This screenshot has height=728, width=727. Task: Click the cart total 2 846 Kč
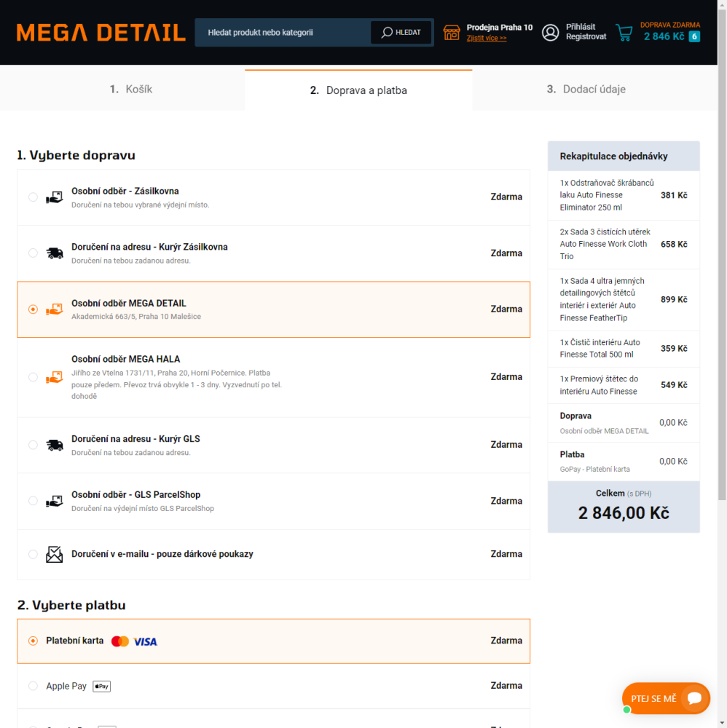tap(664, 36)
